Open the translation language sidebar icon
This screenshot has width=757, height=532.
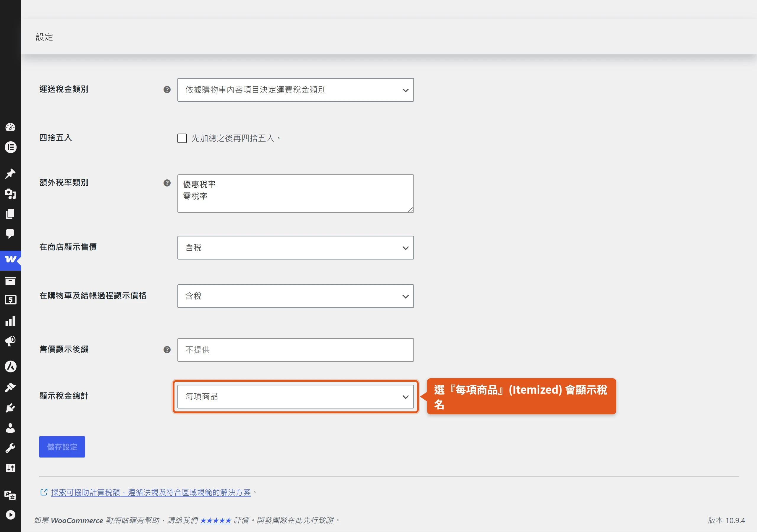pos(10,495)
